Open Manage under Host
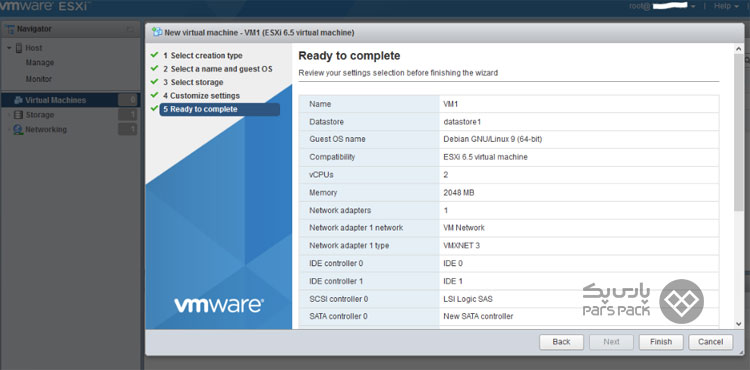The width and height of the screenshot is (750, 370). point(40,63)
